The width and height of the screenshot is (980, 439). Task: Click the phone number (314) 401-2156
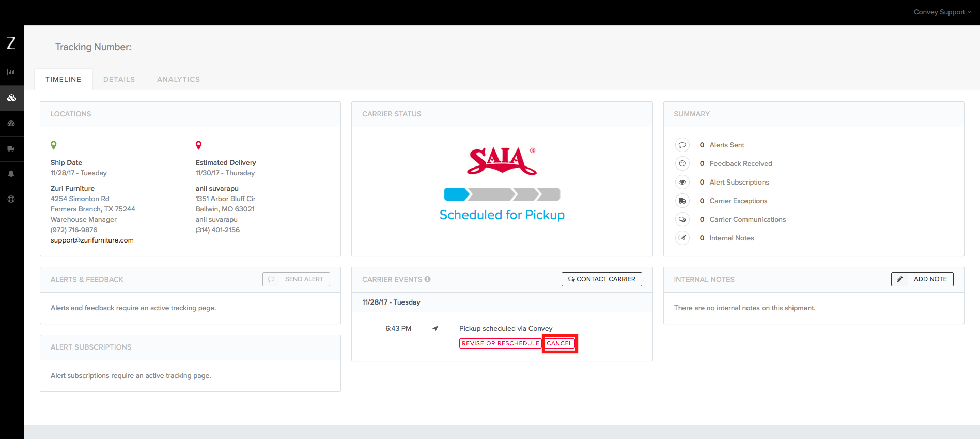pyautogui.click(x=217, y=230)
